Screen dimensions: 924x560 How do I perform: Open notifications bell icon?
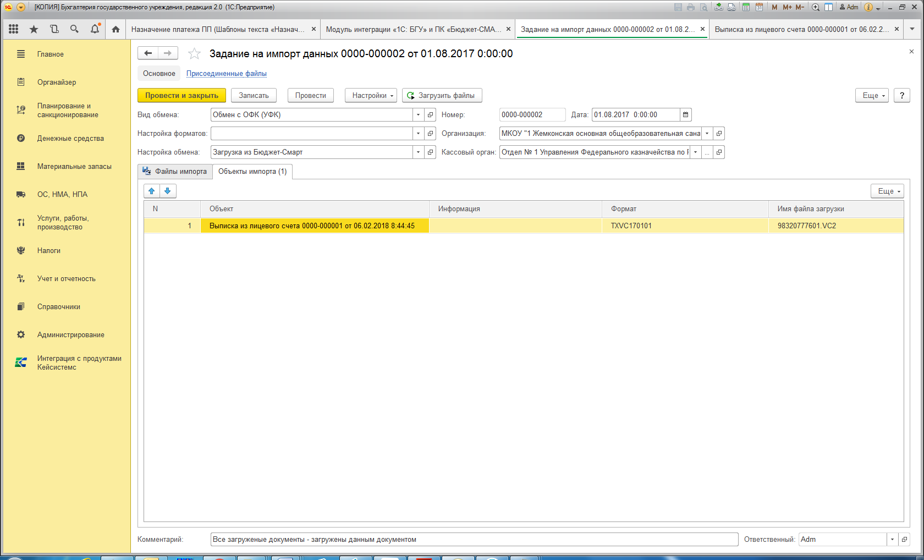95,29
